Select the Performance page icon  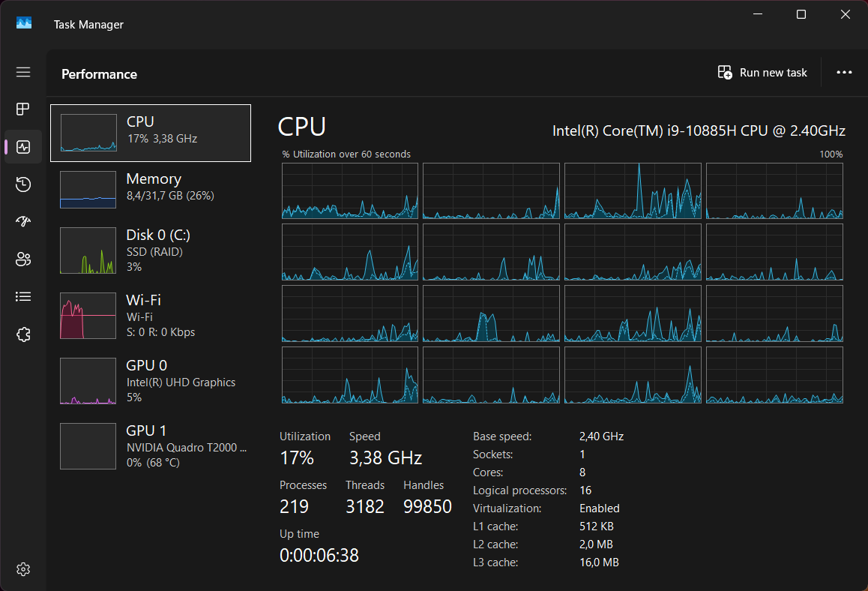[x=23, y=147]
